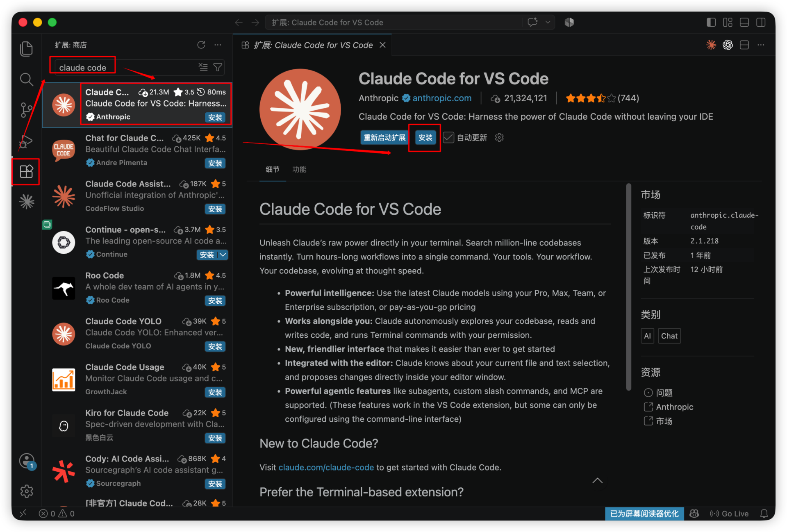Select Claude Code for VS Code in results list
This screenshot has width=787, height=532.
click(137, 105)
